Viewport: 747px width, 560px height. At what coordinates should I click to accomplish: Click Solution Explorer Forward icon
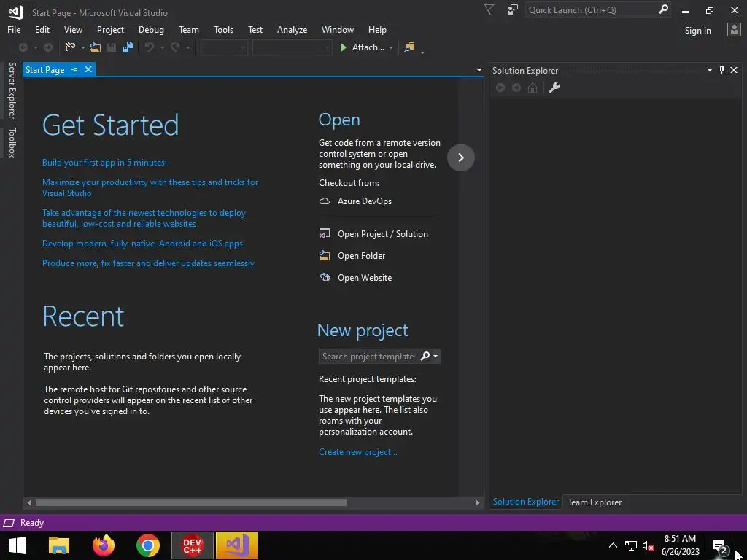[x=516, y=87]
